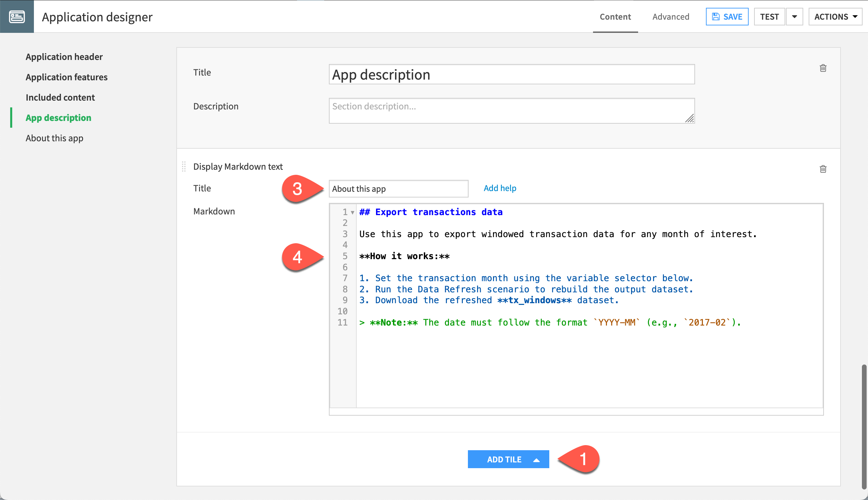Click the drag handle beside Display Markdown text

pos(184,167)
